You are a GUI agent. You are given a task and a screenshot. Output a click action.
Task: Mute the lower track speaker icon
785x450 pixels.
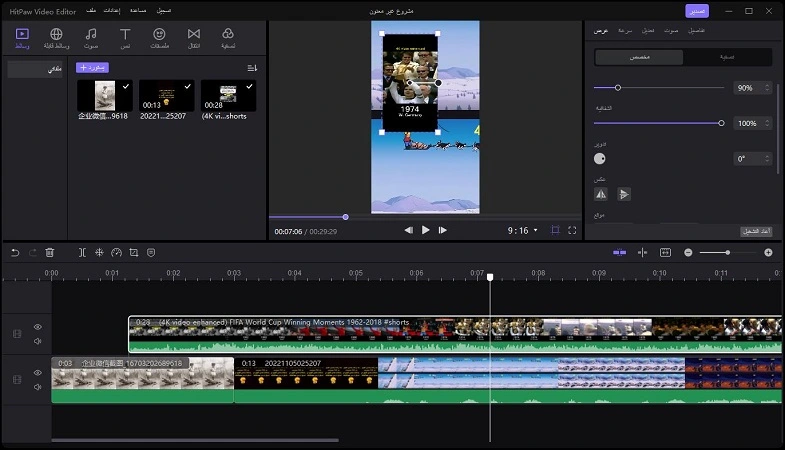coord(38,387)
